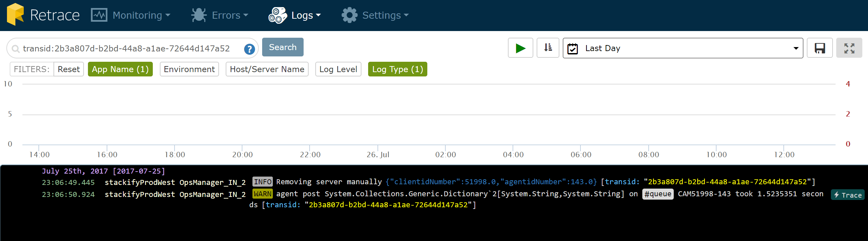Open the Monitoring menu
The image size is (868, 241).
[x=141, y=15]
